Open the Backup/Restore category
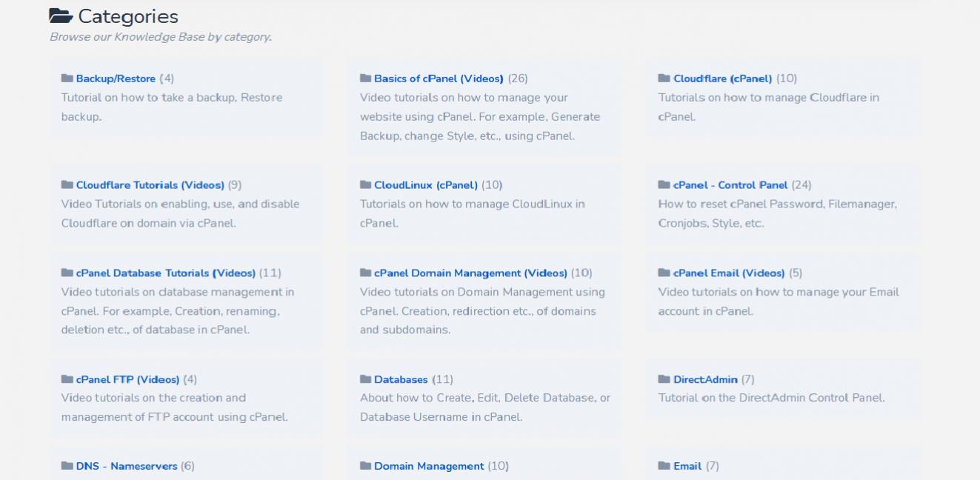Image resolution: width=980 pixels, height=480 pixels. [116, 79]
